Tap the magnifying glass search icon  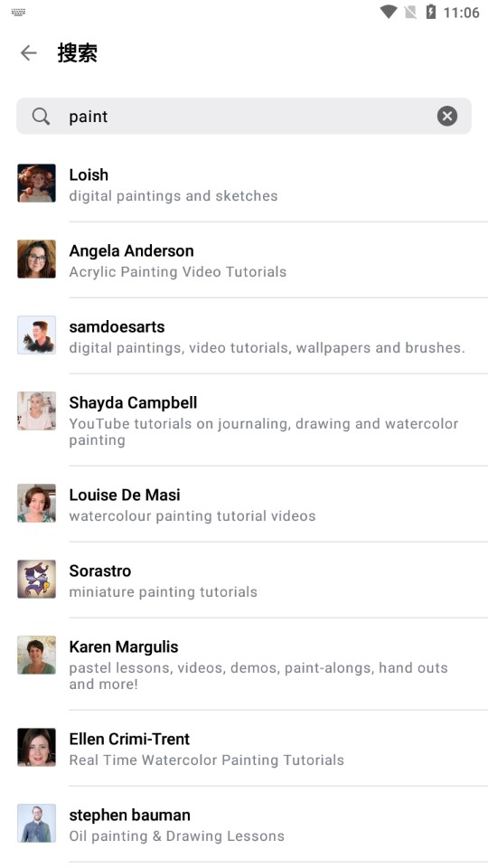(41, 117)
